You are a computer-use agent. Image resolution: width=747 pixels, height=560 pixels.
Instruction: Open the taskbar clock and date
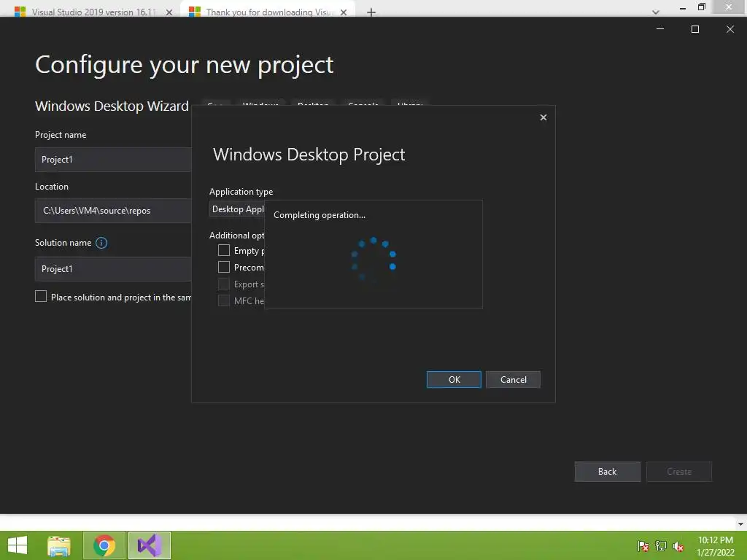pyautogui.click(x=715, y=546)
